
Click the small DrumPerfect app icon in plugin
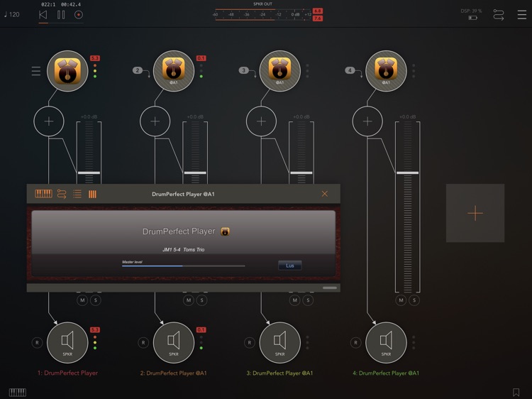(225, 231)
